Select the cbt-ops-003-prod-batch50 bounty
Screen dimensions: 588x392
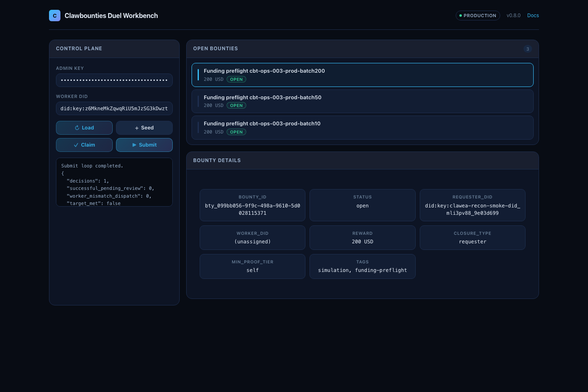pos(363,101)
